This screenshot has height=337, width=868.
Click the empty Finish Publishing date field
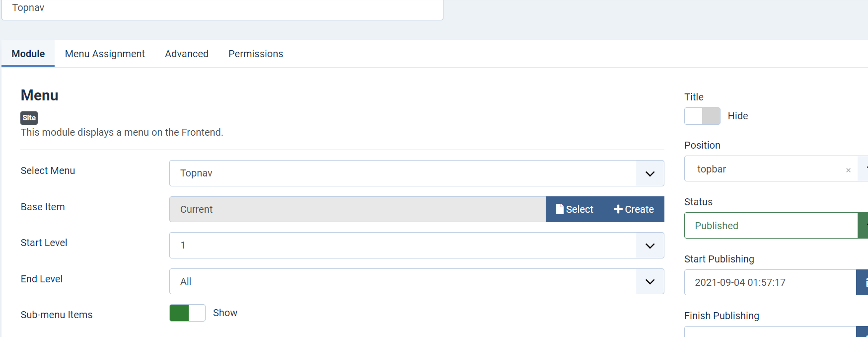(770, 332)
